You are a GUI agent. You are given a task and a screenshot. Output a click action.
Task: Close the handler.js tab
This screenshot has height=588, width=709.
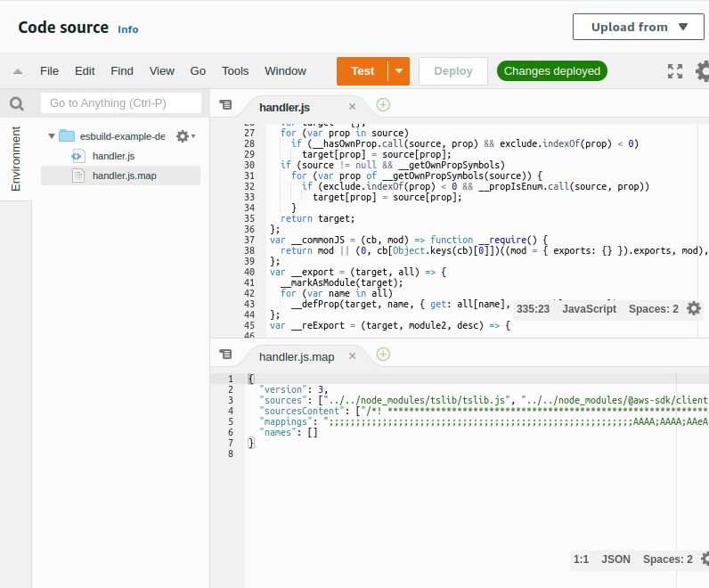click(x=352, y=107)
